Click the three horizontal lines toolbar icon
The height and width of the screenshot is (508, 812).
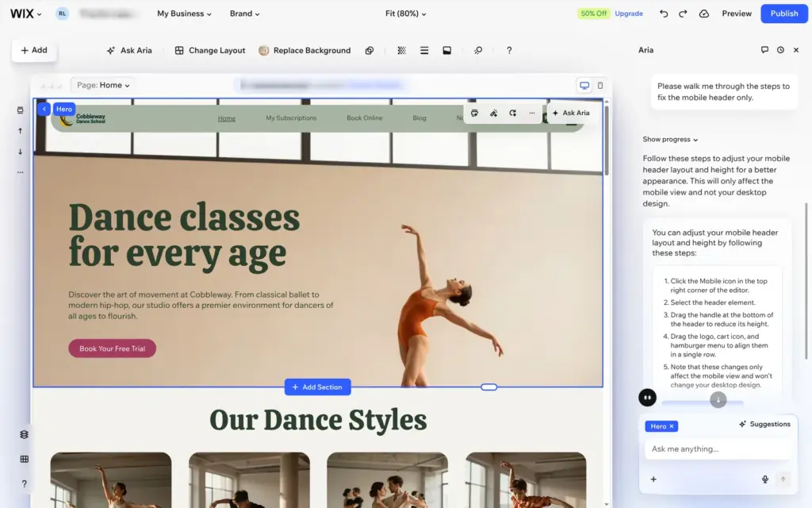click(x=424, y=50)
